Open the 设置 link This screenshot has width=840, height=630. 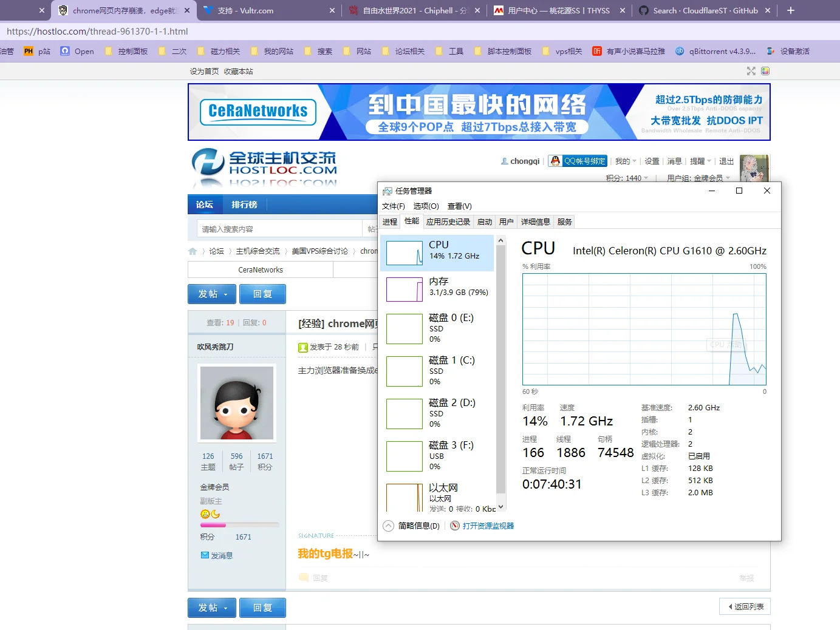coord(652,161)
